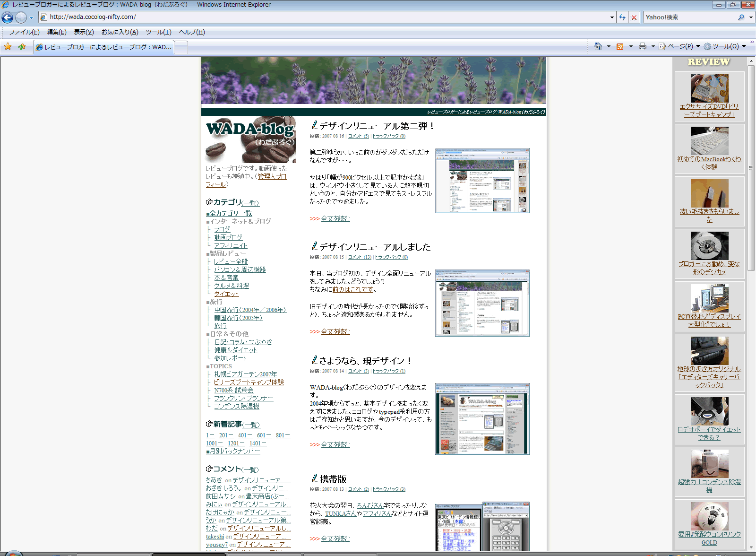Viewport: 756px width, 556px height.
Task: Open the ファイル(F) menu
Action: tap(24, 32)
